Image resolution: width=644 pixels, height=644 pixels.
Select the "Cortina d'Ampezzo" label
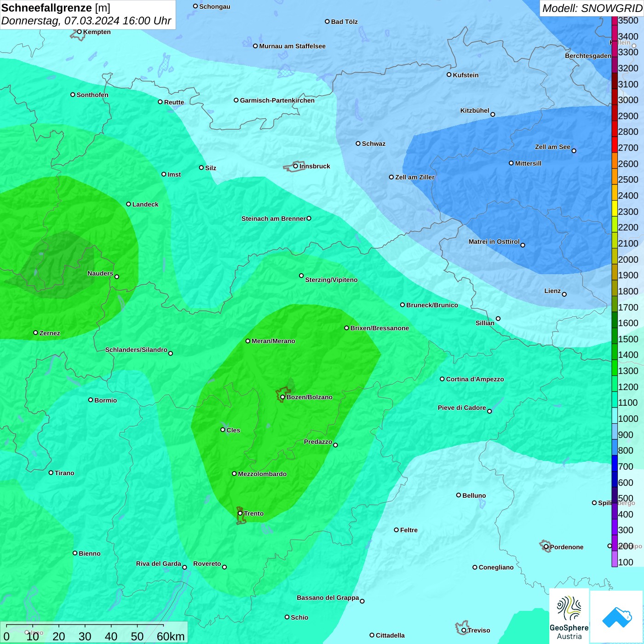(475, 379)
